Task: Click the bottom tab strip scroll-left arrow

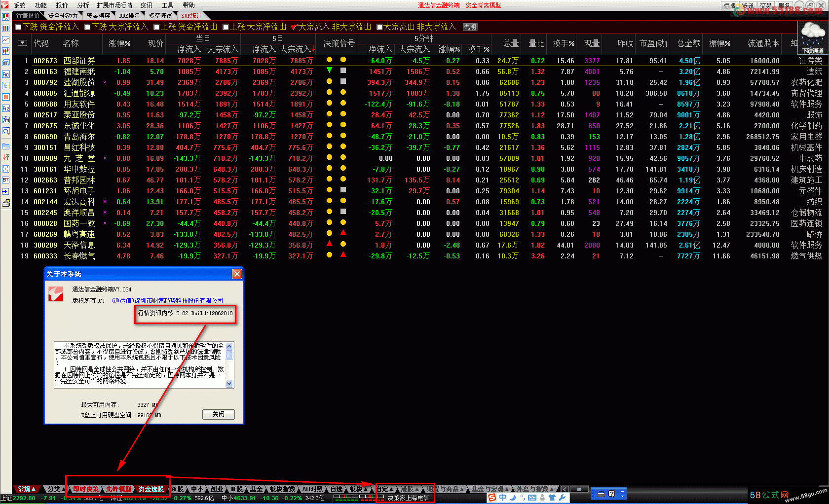Action: [x=565, y=489]
